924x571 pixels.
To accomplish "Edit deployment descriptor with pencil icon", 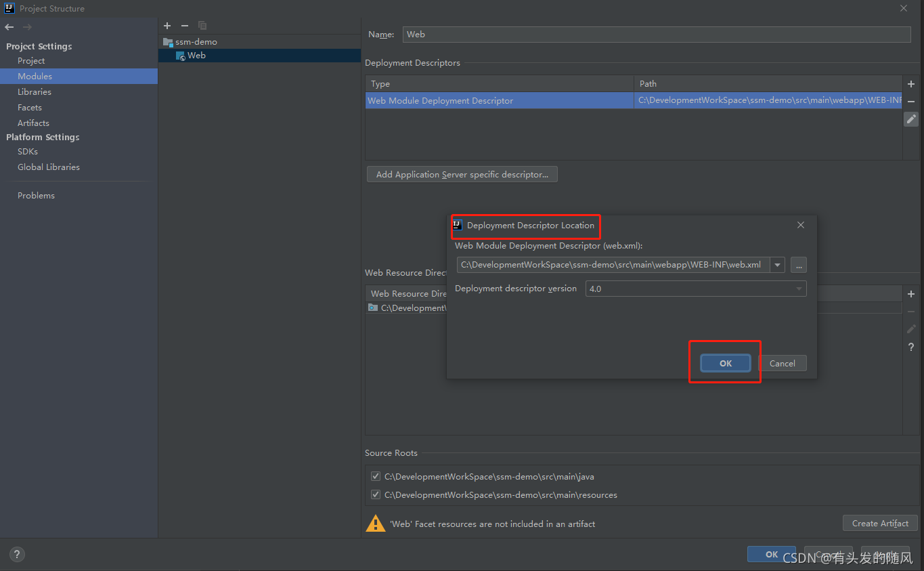I will (911, 119).
